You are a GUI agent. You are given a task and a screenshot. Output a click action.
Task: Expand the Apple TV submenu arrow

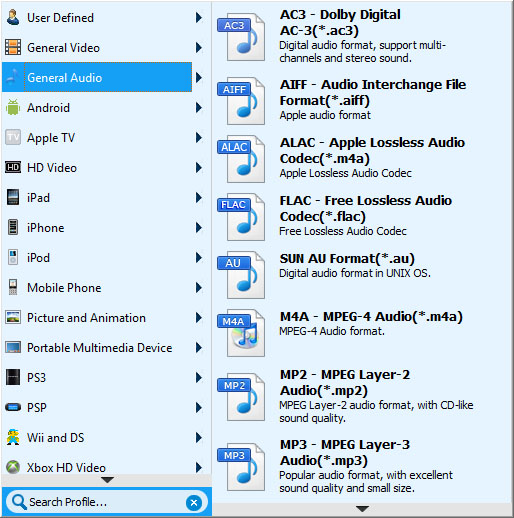tap(199, 137)
